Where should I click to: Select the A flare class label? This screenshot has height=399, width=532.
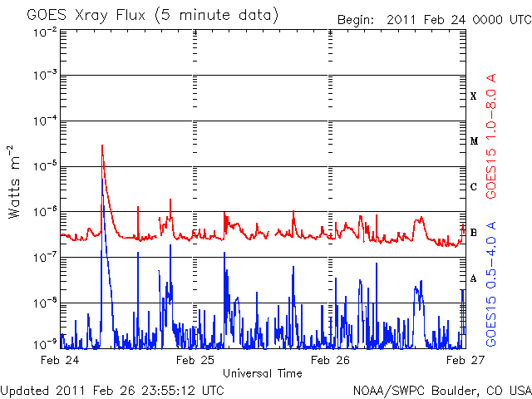474,278
